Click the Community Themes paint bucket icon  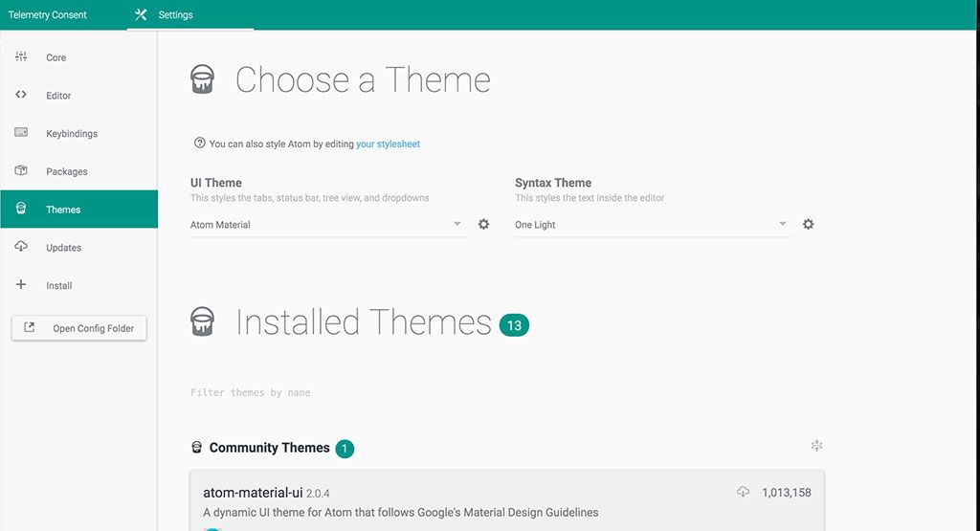pyautogui.click(x=196, y=448)
